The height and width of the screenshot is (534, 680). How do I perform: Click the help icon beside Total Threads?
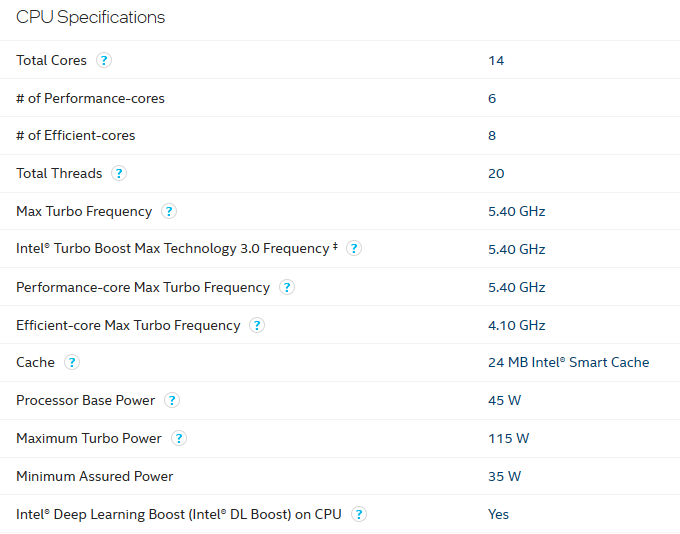[x=119, y=174]
